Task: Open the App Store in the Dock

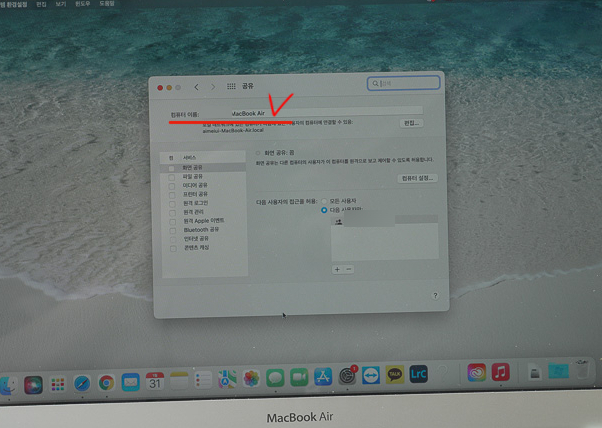Action: 323,377
